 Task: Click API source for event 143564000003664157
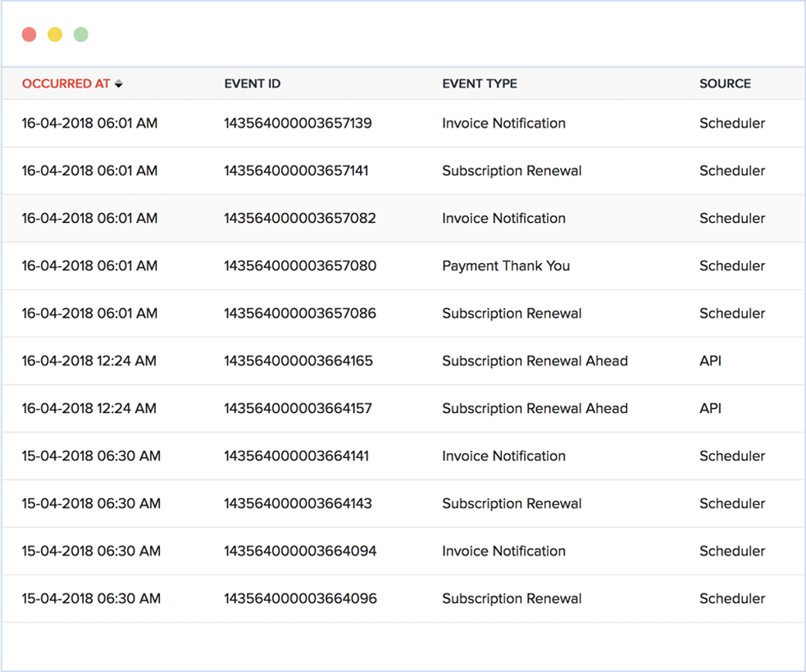[x=710, y=409]
